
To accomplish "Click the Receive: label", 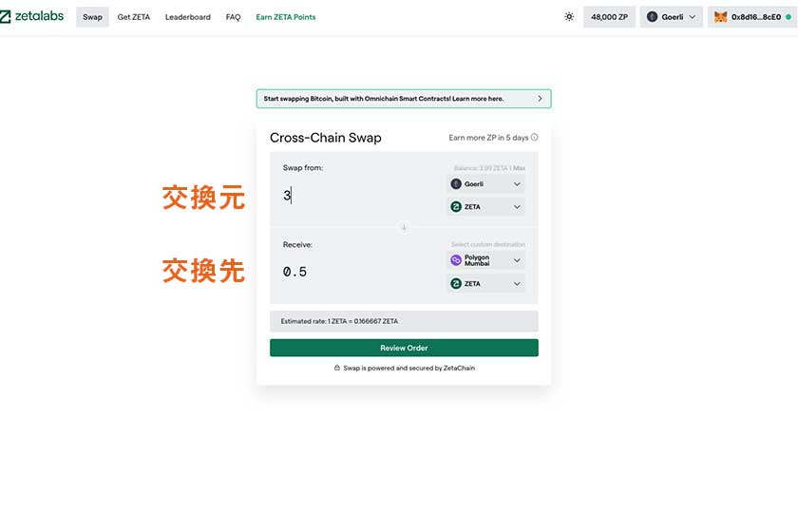I will pos(297,244).
